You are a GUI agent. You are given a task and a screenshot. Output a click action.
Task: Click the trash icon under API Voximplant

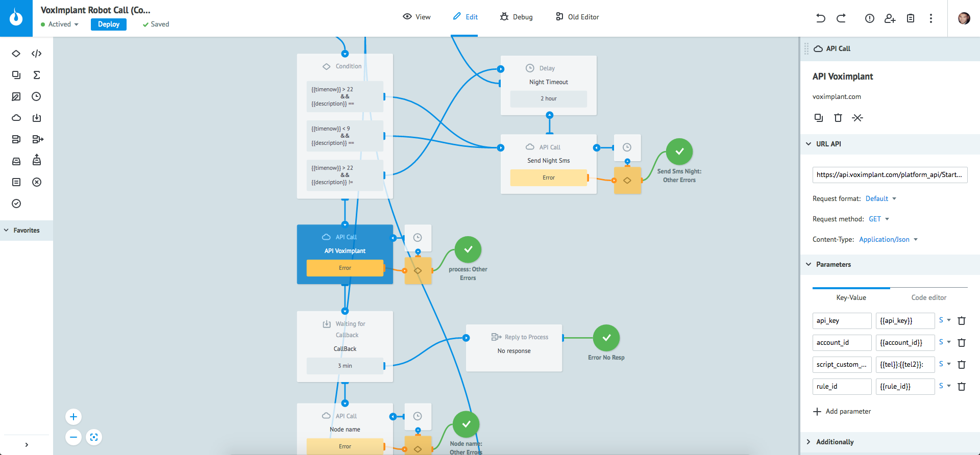click(x=838, y=118)
